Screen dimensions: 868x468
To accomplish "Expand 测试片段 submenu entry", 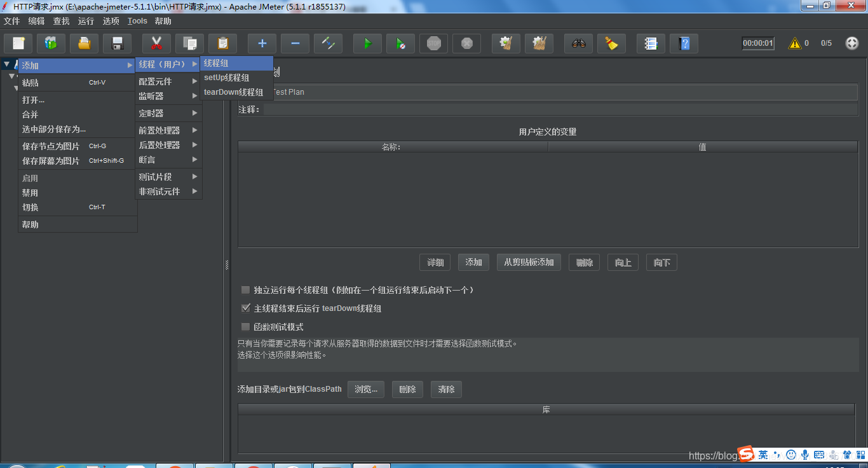I will click(168, 177).
